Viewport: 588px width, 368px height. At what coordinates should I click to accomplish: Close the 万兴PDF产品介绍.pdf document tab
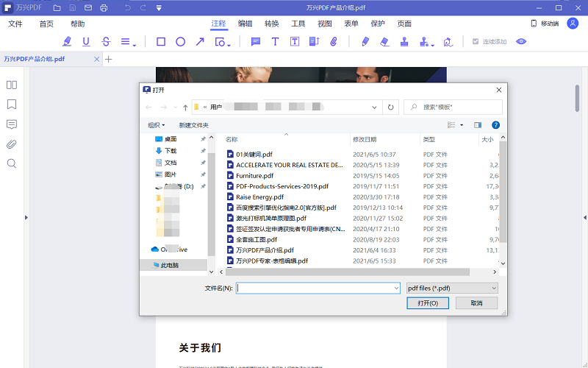97,60
